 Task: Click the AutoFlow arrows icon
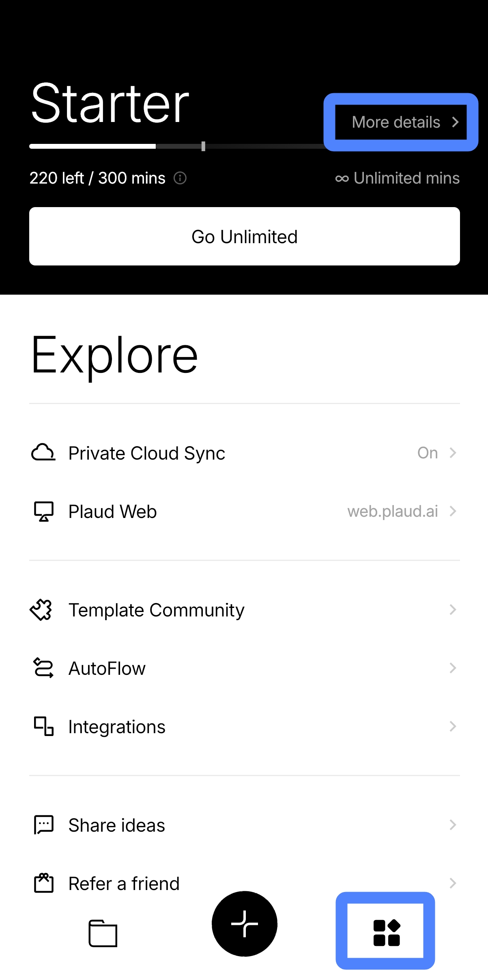click(43, 668)
